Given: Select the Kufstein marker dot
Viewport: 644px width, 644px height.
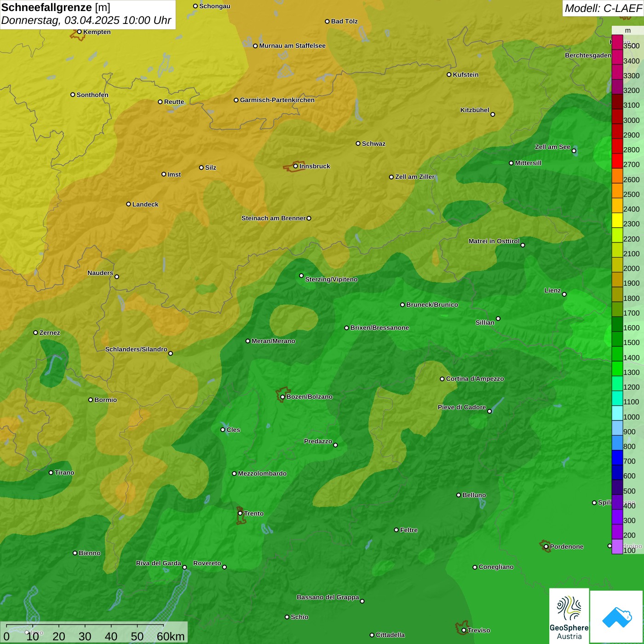Looking at the screenshot, I should click(449, 75).
